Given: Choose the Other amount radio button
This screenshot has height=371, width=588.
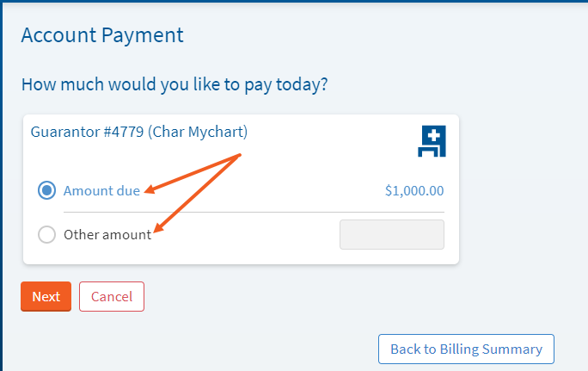Looking at the screenshot, I should (47, 234).
